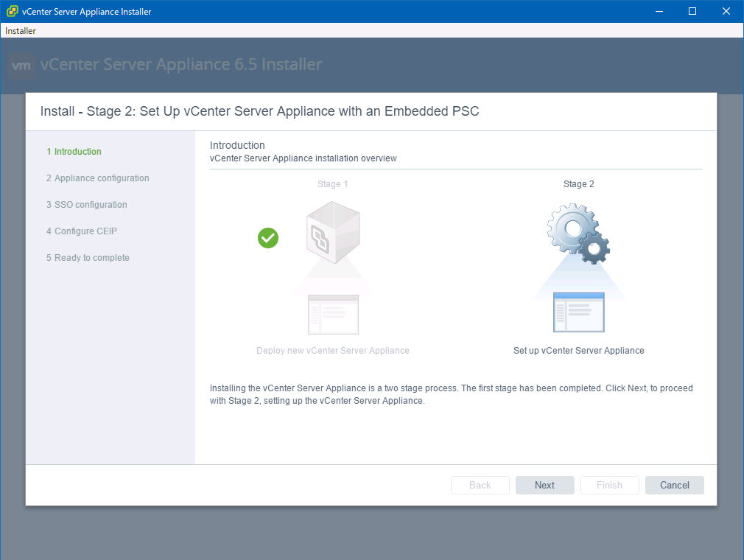Click the Next button
This screenshot has height=560, width=744.
(544, 485)
